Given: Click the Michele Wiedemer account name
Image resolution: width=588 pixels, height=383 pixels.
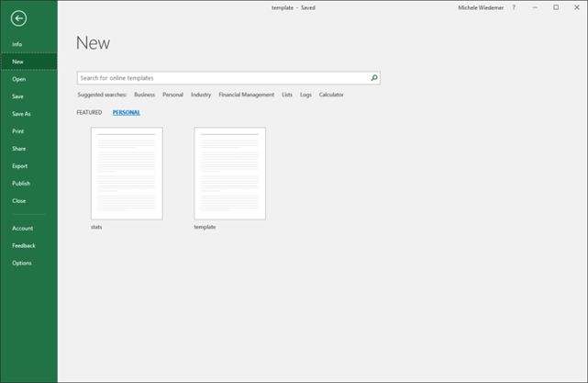Looking at the screenshot, I should [x=481, y=7].
